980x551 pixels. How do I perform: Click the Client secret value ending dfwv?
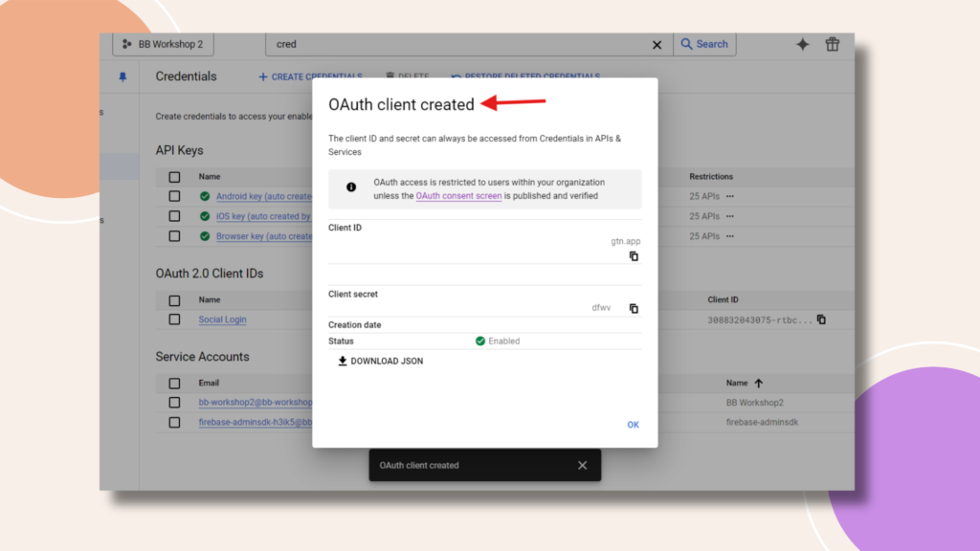[601, 308]
